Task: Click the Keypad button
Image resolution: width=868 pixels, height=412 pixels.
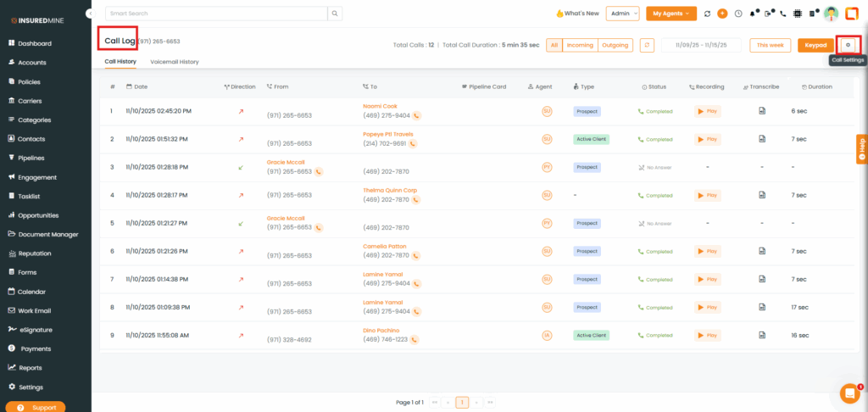Action: (815, 45)
